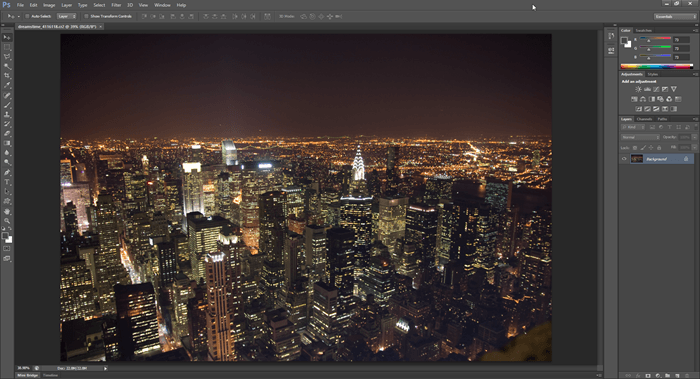Click the Background layer thumbnail
The width and height of the screenshot is (700, 379).
pyautogui.click(x=637, y=159)
